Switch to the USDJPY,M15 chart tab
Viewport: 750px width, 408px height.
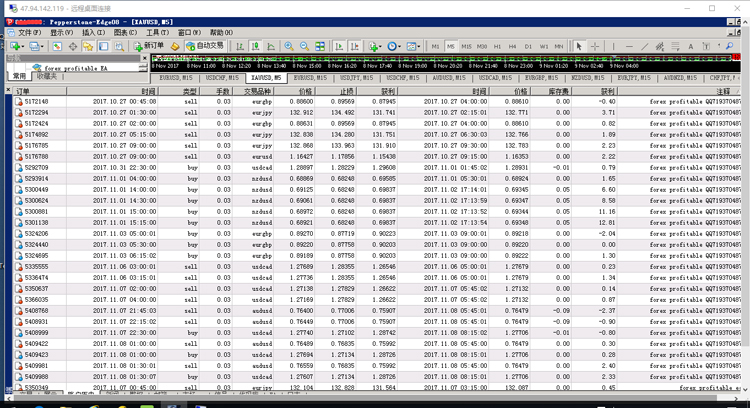pyautogui.click(x=356, y=77)
